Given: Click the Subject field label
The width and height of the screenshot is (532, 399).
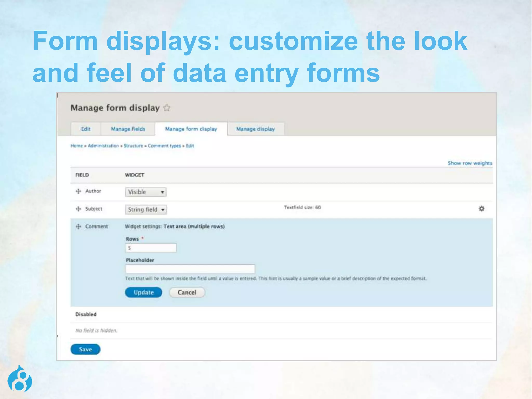Looking at the screenshot, I should point(94,209).
